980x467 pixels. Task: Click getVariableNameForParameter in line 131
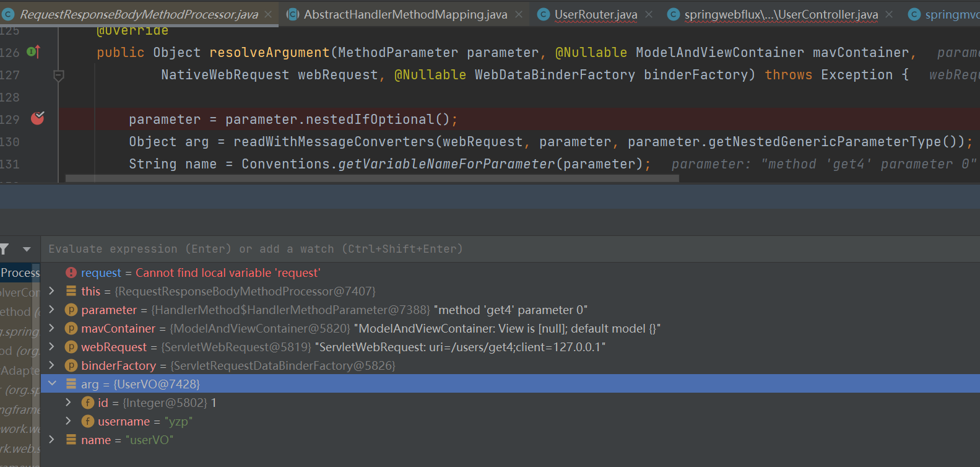(x=446, y=164)
